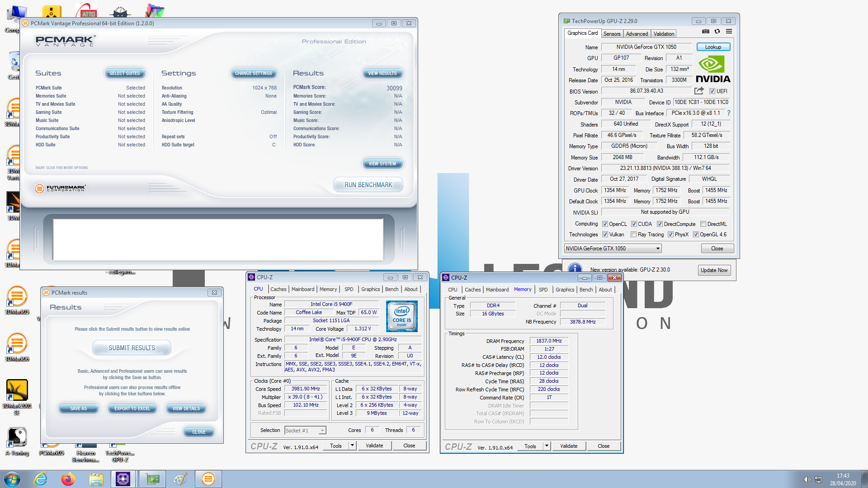Click the SAVE AS button in PCMark results
This screenshot has height=488, width=868.
pos(78,408)
